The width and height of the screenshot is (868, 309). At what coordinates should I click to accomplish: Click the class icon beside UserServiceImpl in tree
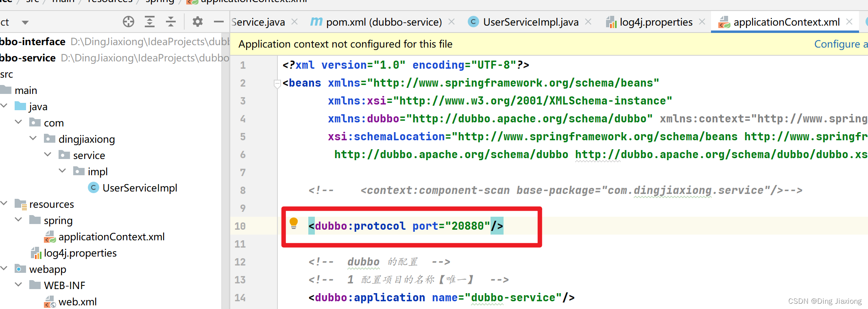tap(94, 187)
